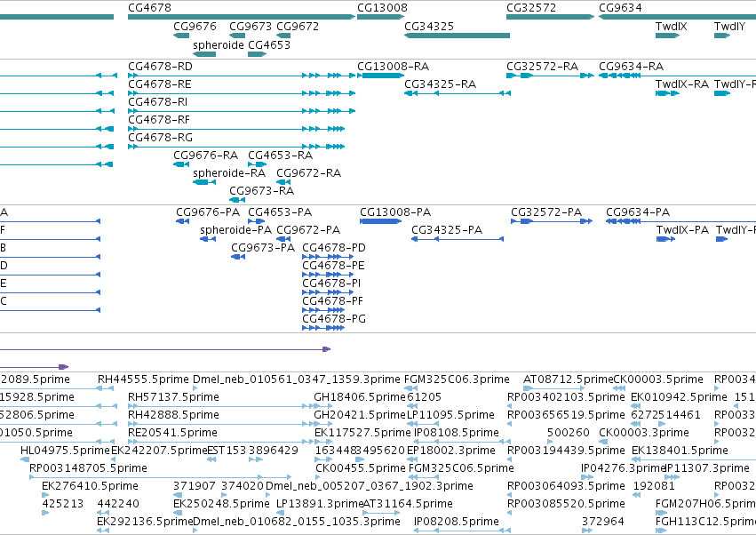
Task: Click the CG13008-PA protein label
Action: tap(395, 212)
